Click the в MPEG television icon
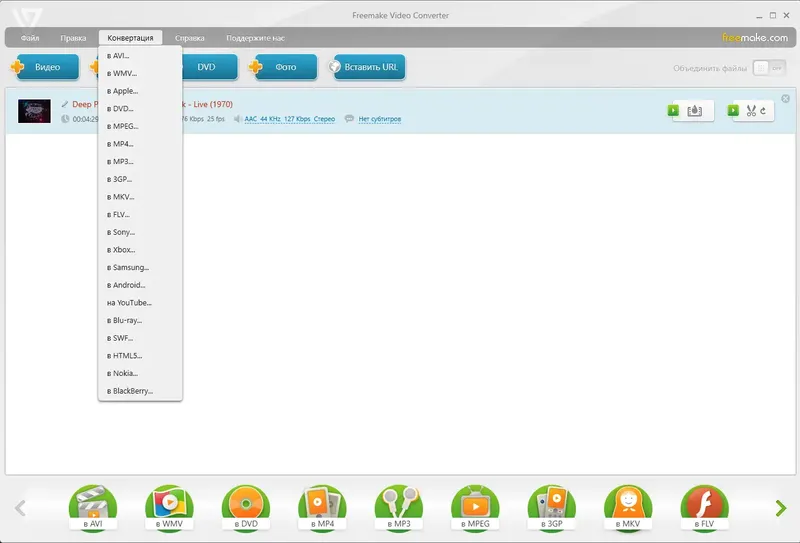800x543 pixels. [476, 508]
